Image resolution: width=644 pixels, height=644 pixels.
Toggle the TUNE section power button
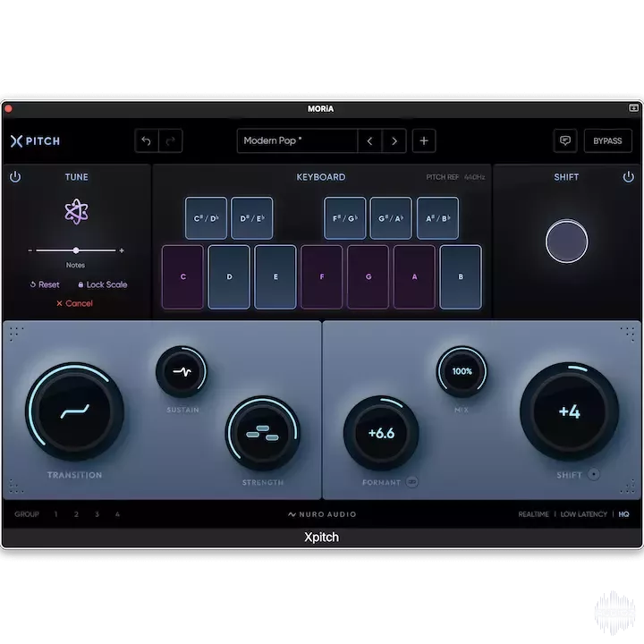tap(15, 177)
